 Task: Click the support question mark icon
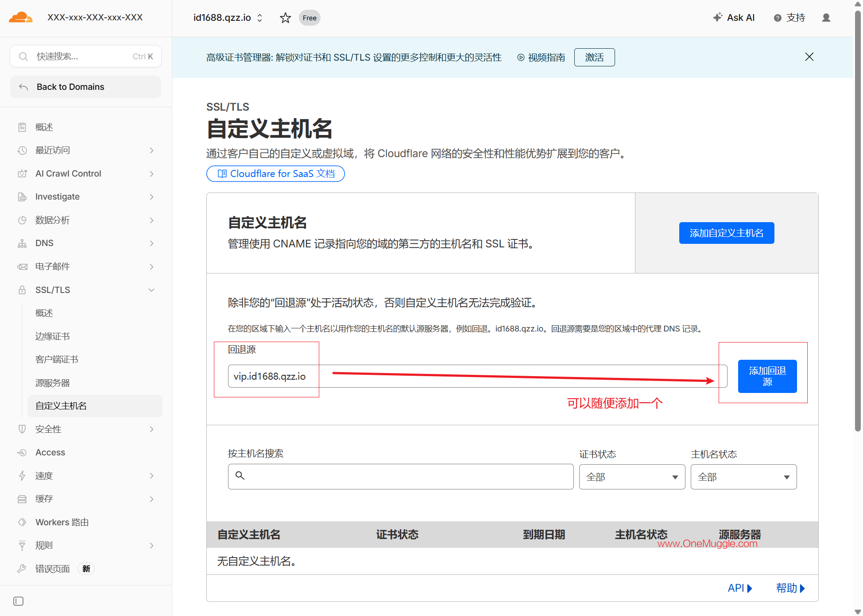pos(778,18)
